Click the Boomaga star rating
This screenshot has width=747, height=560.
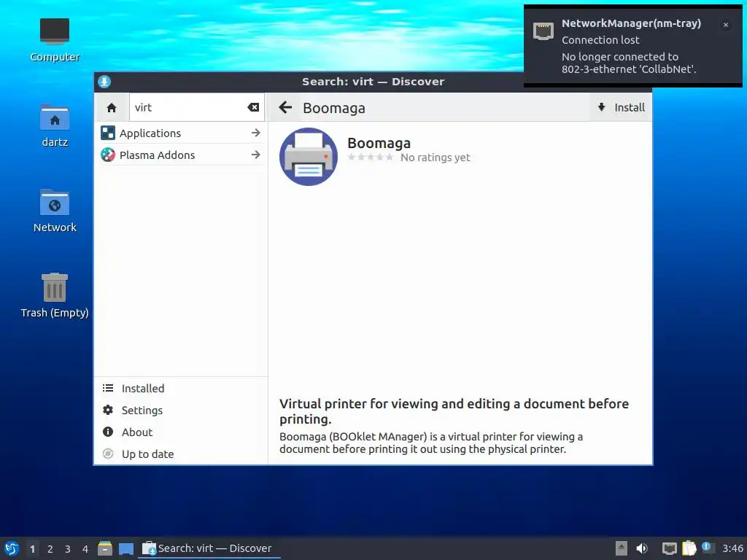point(371,157)
